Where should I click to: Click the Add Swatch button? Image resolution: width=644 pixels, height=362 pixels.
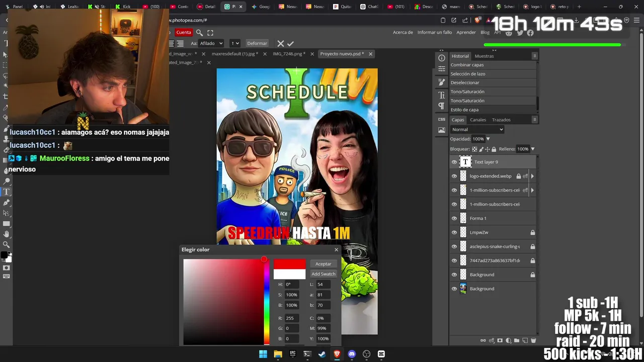click(x=323, y=274)
